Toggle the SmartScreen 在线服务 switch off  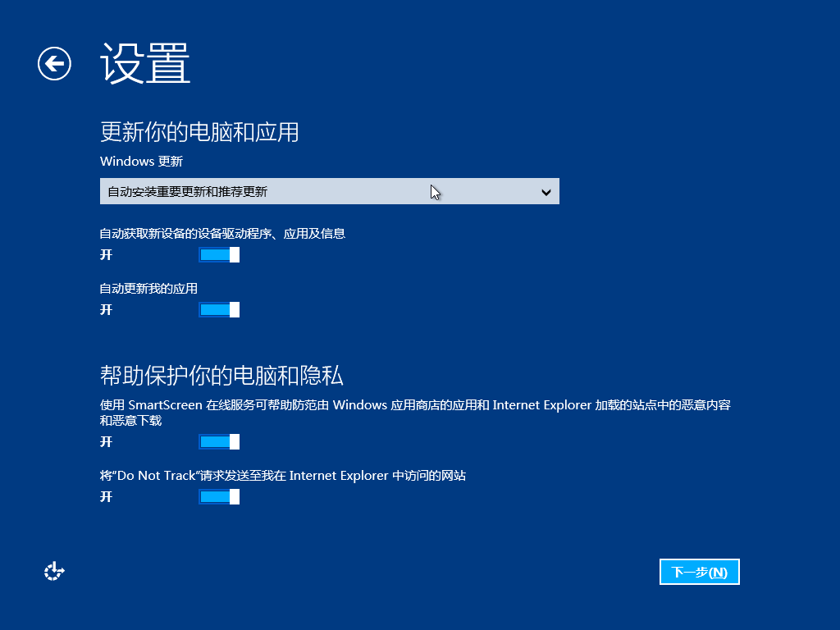(x=219, y=441)
